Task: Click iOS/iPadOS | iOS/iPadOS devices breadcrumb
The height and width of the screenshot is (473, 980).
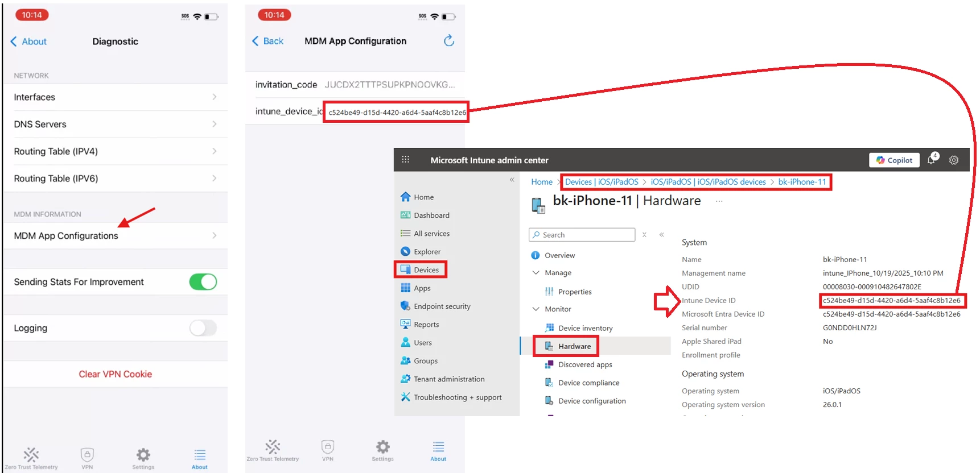Action: (x=708, y=182)
